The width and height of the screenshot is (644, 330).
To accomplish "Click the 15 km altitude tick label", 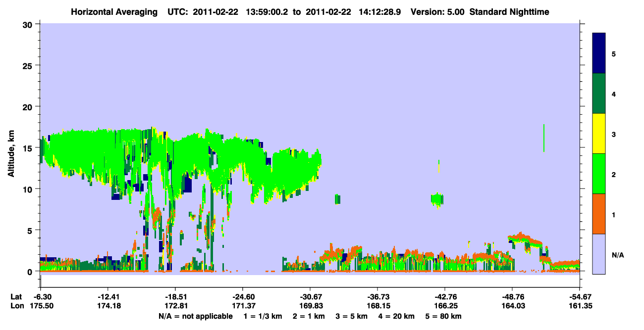I will [29, 147].
